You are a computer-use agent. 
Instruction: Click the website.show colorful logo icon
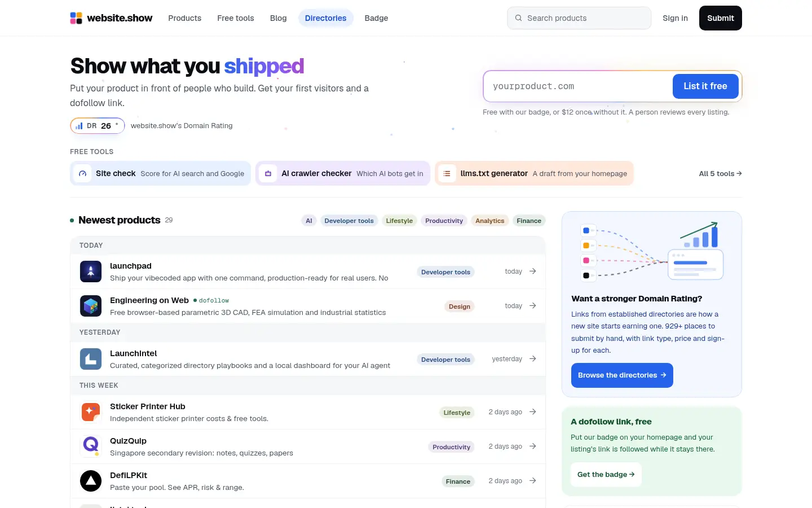tap(76, 18)
